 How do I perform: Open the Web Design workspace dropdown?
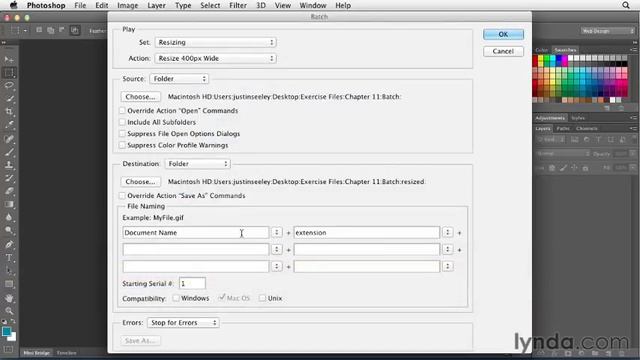(607, 31)
